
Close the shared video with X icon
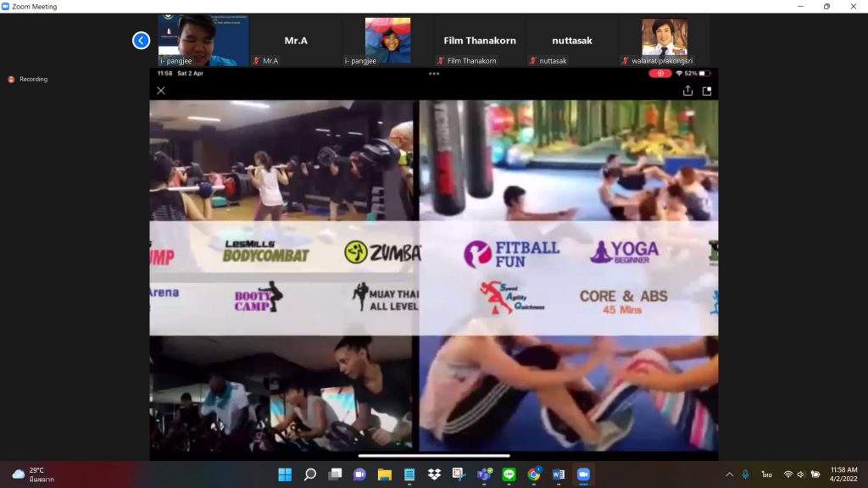click(x=161, y=91)
